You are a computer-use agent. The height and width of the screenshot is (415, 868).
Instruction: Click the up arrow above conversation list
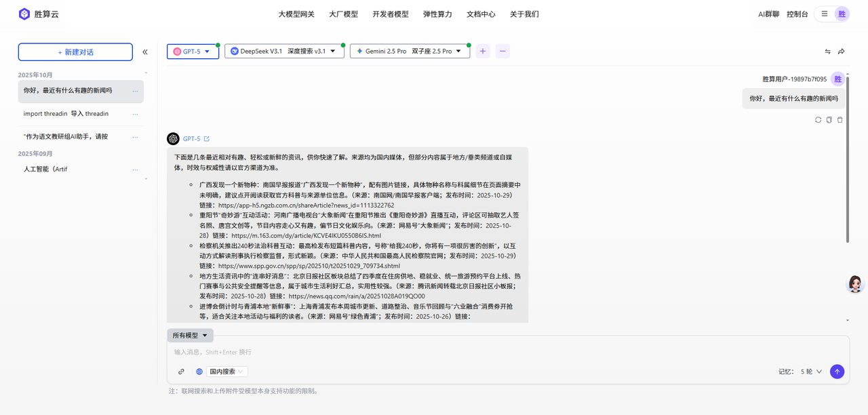point(146,73)
